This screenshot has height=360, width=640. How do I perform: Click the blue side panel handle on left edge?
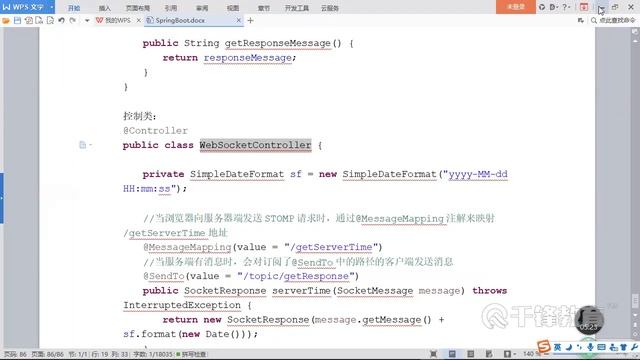point(2,198)
